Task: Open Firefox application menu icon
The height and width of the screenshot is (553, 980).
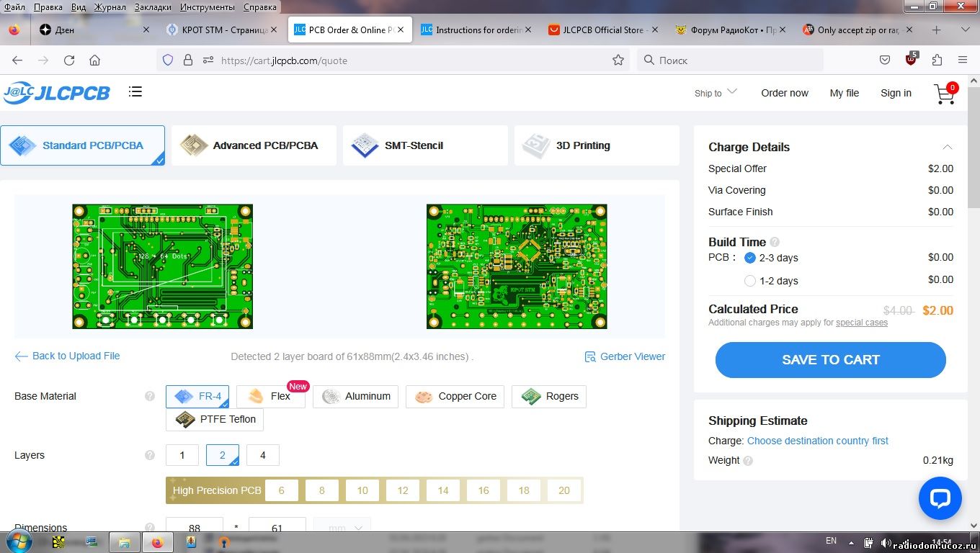Action: click(963, 60)
